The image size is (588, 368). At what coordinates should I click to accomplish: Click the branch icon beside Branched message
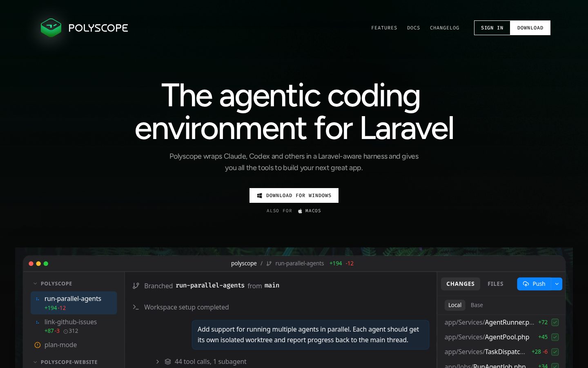click(136, 286)
